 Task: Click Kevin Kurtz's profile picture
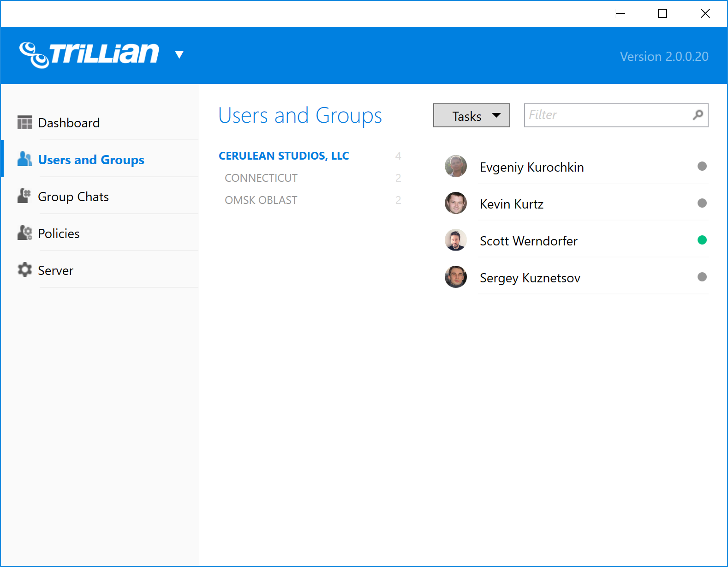(456, 203)
